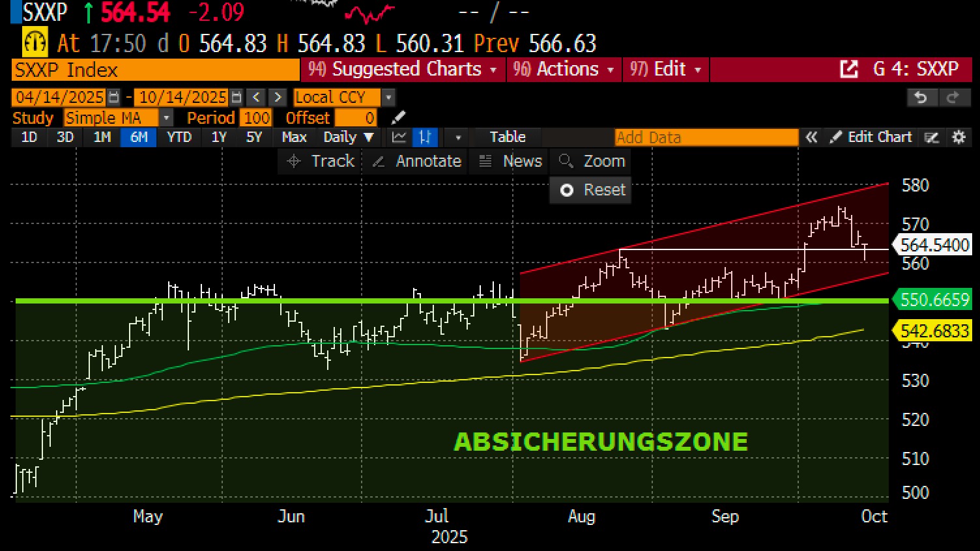980x551 pixels.
Task: Click the pop-out icon beside G 4: SXXP
Action: [848, 69]
